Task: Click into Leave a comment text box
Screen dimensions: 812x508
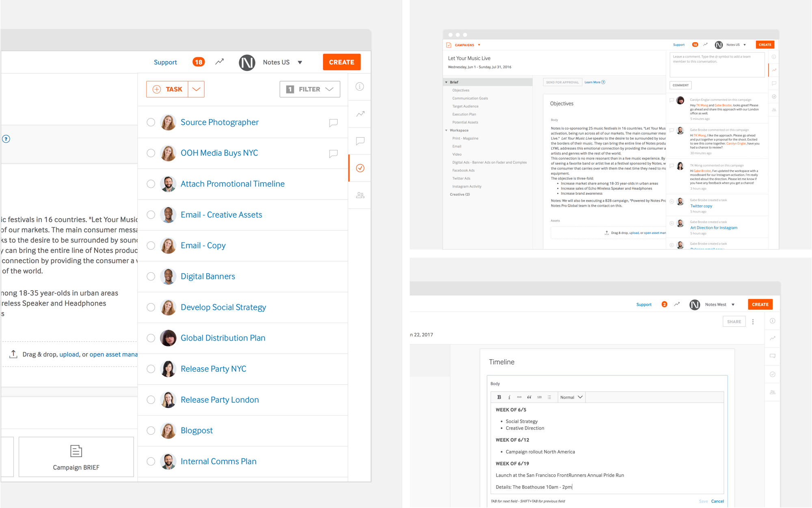Action: pos(717,65)
